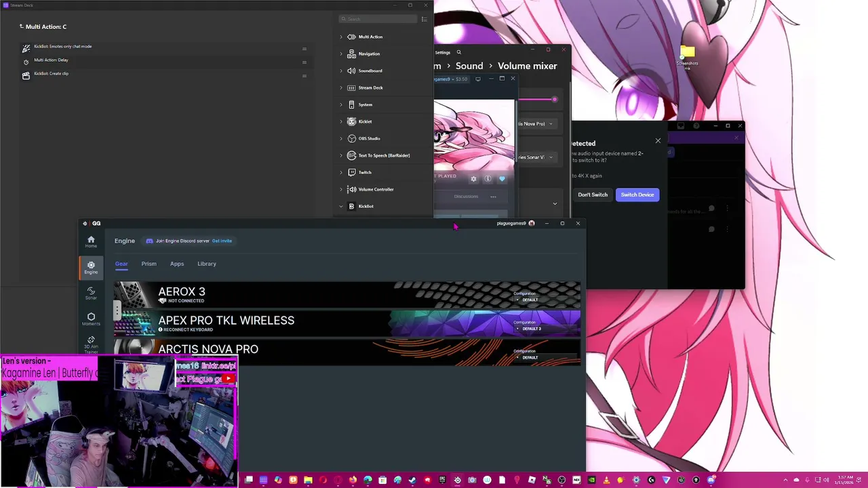Click the devices panel side handle in GG
Viewport: 868px width, 488px height.
(117, 310)
